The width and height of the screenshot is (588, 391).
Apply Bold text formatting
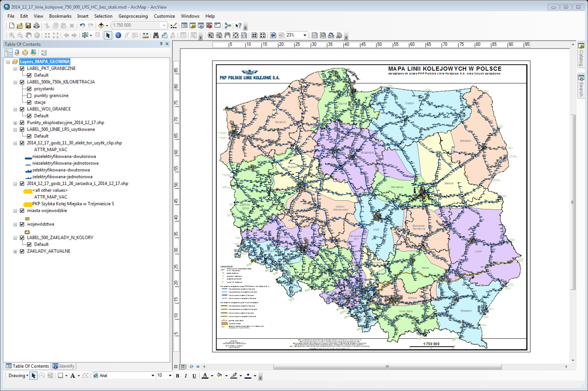pos(177,376)
